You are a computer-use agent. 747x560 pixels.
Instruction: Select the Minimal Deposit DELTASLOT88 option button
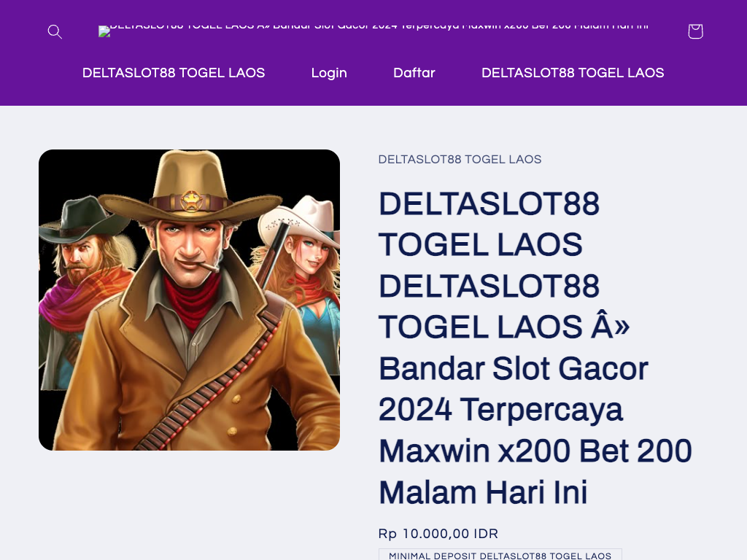500,555
